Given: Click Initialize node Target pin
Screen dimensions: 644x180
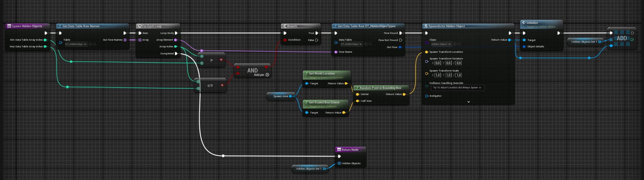Looking at the screenshot, I should (525, 40).
